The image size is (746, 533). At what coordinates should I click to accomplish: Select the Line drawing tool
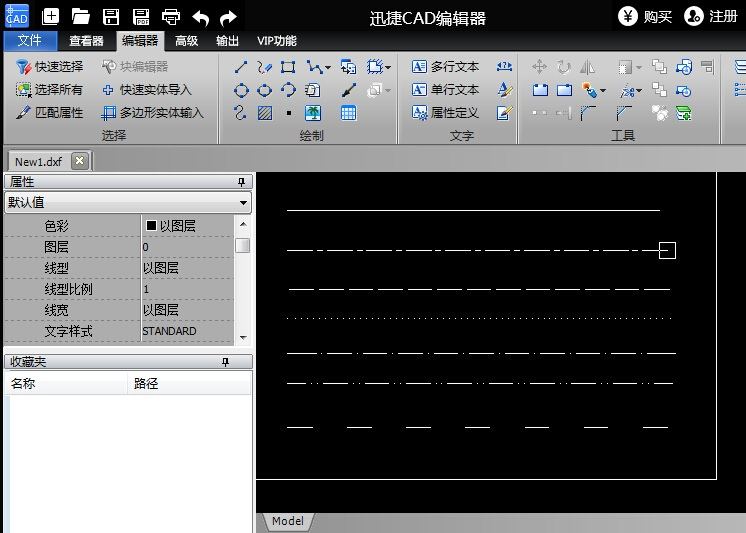click(x=241, y=67)
